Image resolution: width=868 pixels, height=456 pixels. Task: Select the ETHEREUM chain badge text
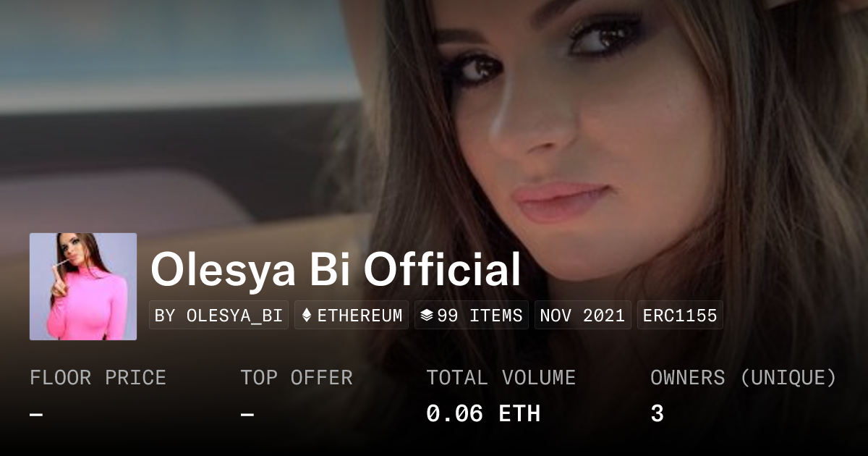coord(359,316)
